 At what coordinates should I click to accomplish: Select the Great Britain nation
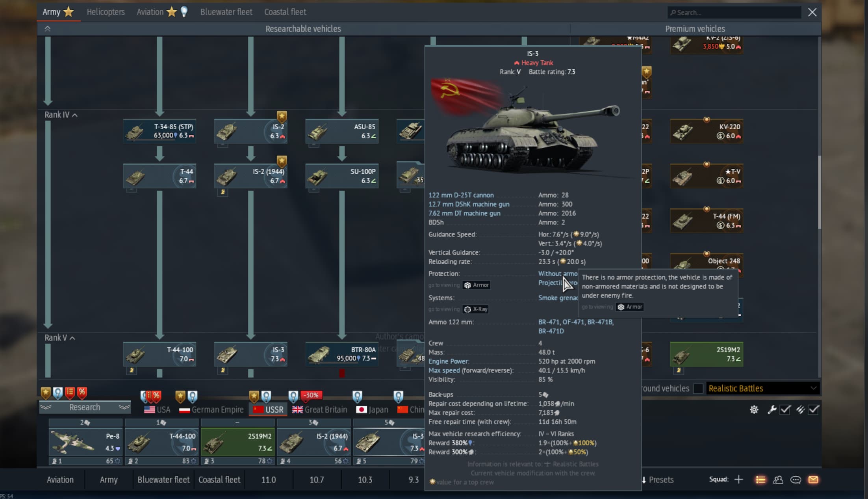(320, 410)
